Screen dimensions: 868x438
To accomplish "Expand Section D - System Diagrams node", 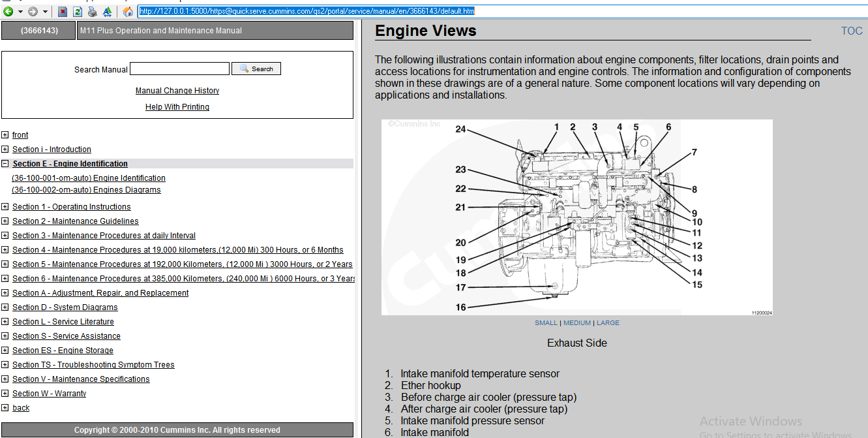I will 5,307.
